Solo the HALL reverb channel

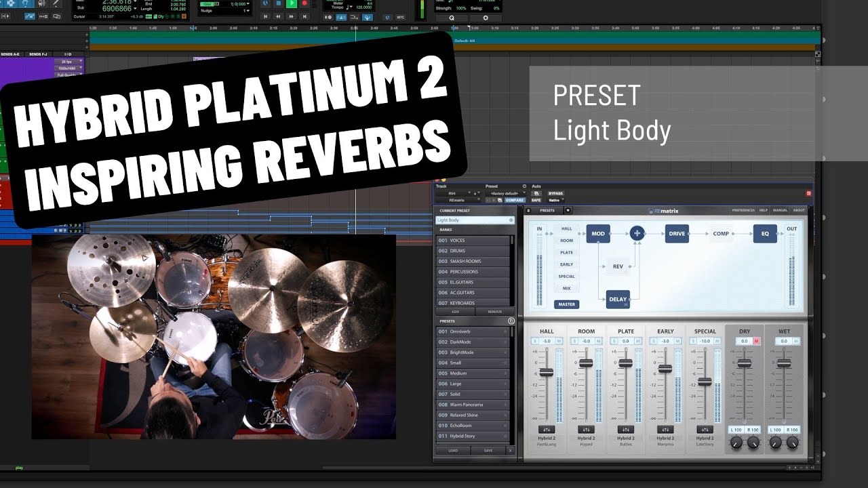coord(535,341)
